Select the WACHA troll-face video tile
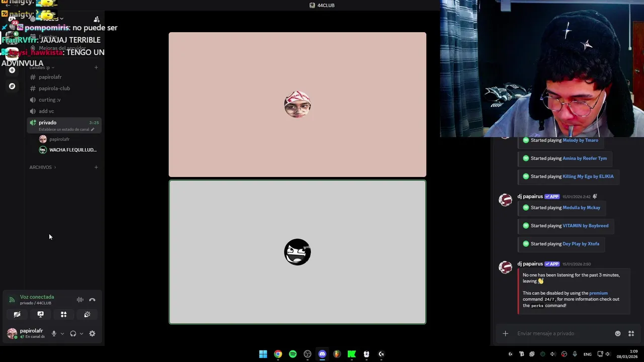Screen dimensions: 644x362 [297, 252]
